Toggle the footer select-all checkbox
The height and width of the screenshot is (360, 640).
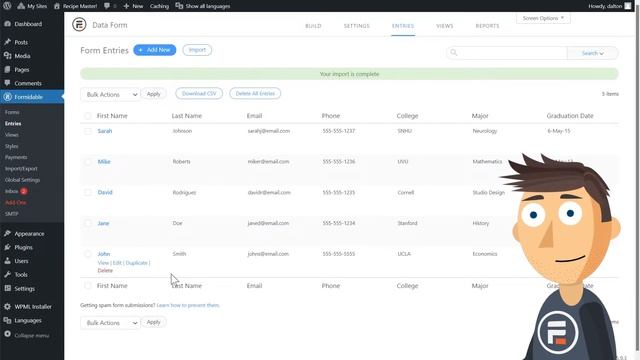(x=88, y=286)
